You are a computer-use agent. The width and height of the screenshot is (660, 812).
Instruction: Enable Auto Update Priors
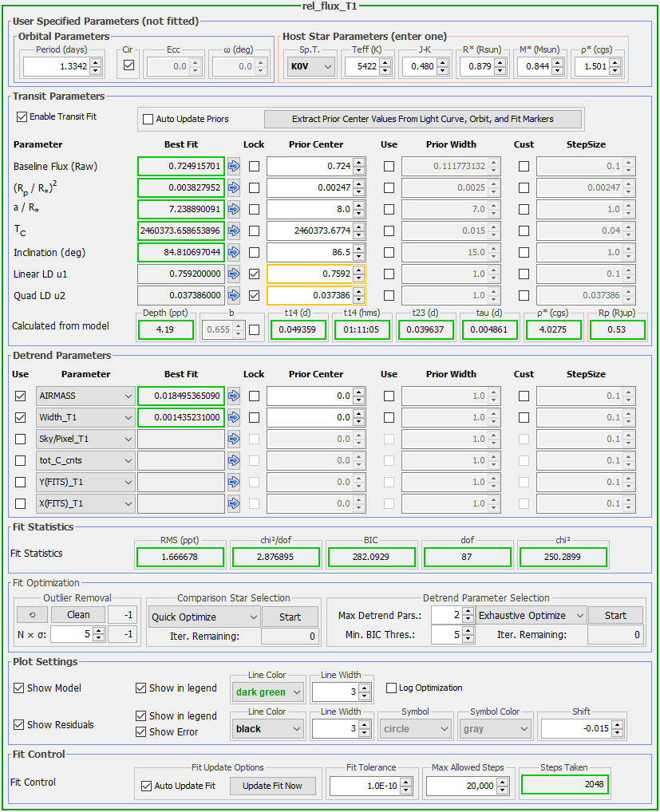pos(148,119)
